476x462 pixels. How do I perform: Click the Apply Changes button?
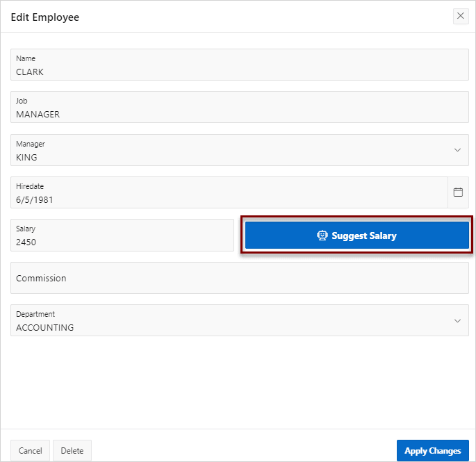pyautogui.click(x=433, y=450)
